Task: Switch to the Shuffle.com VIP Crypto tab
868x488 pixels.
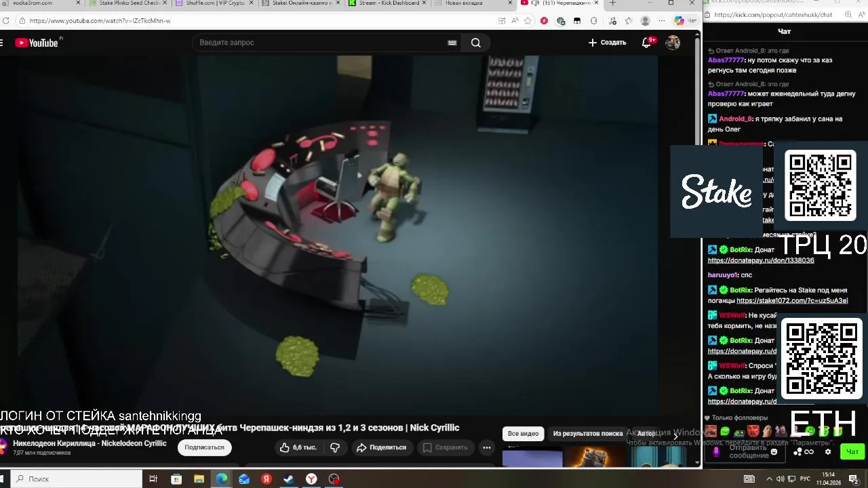Action: tap(215, 3)
